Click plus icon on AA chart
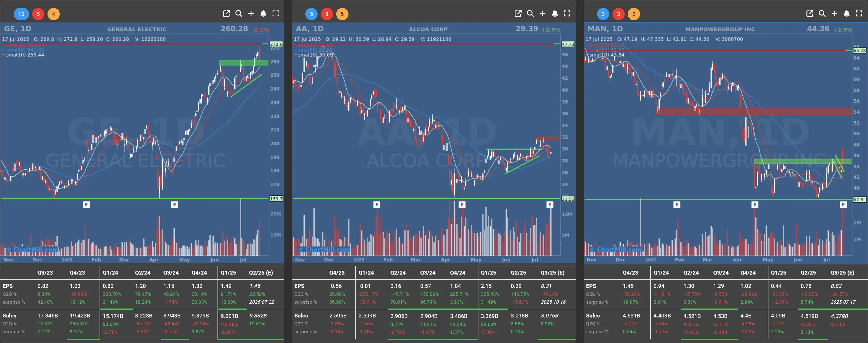868x343 pixels. (x=542, y=14)
